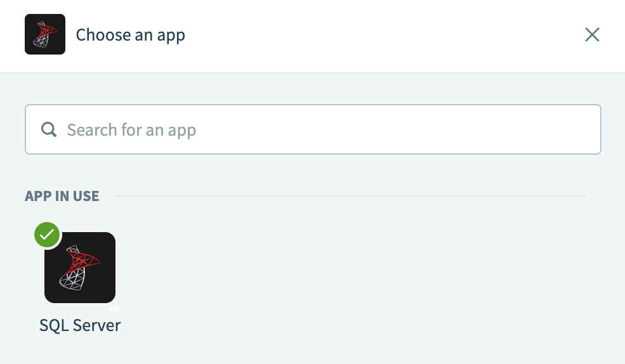Click the Choose an app title text
625x364 pixels.
click(130, 34)
